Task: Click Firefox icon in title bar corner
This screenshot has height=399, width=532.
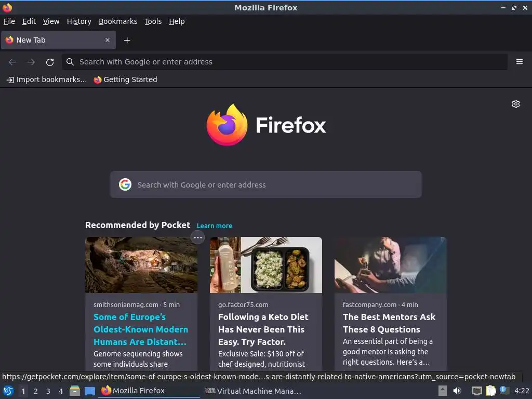Action: [x=7, y=7]
